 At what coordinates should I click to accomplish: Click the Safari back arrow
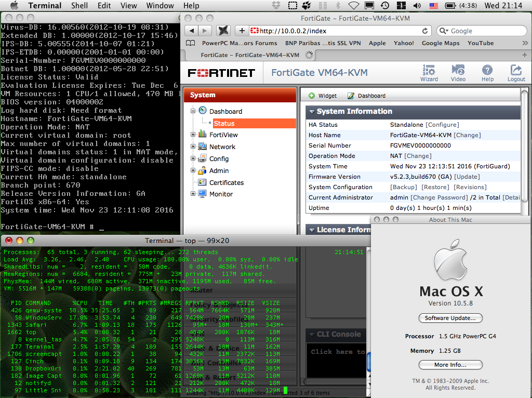click(192, 31)
